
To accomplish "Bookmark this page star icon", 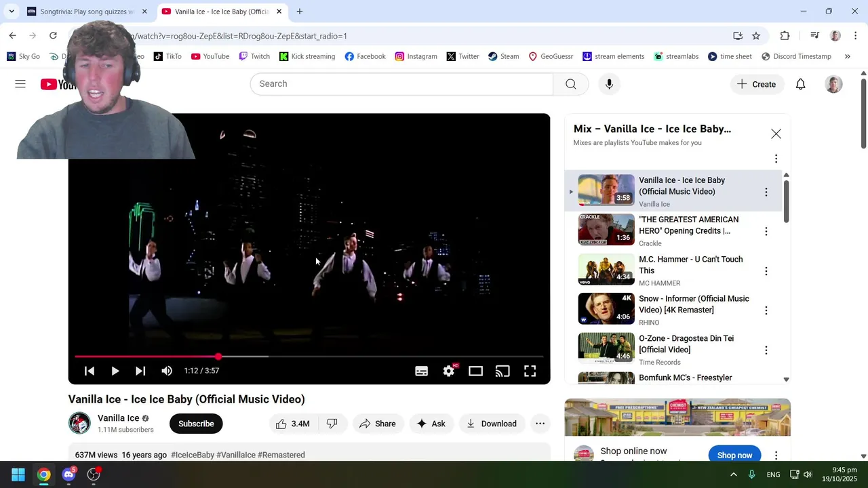I will pyautogui.click(x=756, y=36).
